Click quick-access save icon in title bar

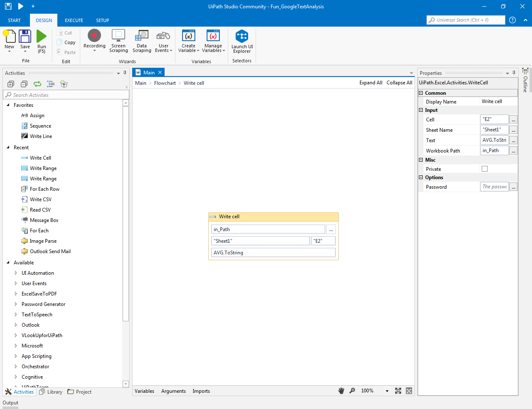click(x=8, y=6)
